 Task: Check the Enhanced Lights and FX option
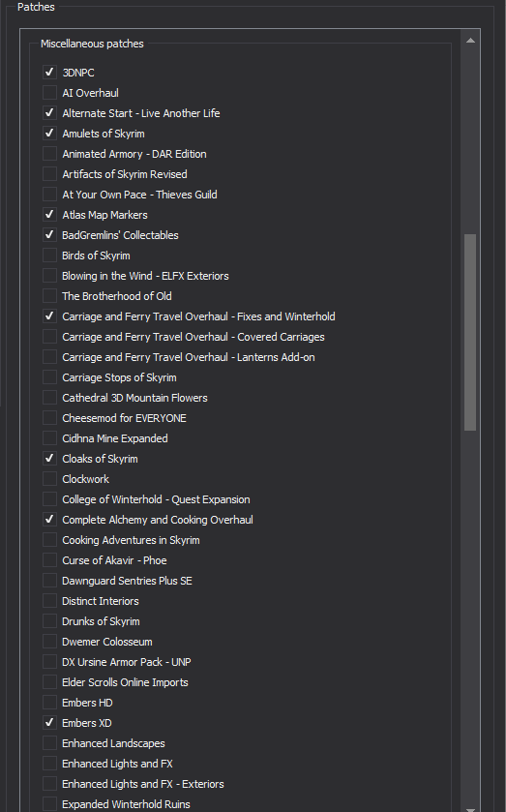click(x=49, y=764)
